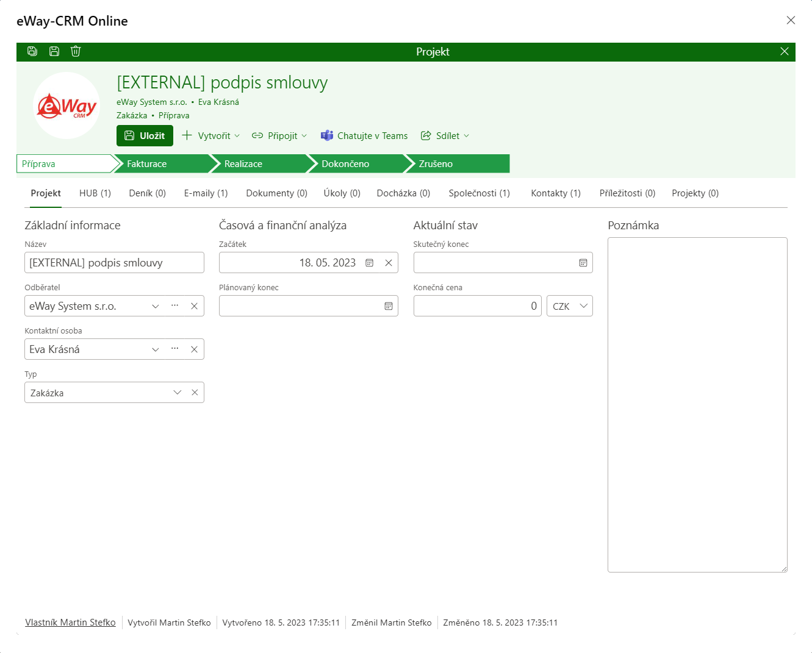Image resolution: width=812 pixels, height=653 pixels.
Task: Click the Konečná cena input field
Action: [478, 306]
